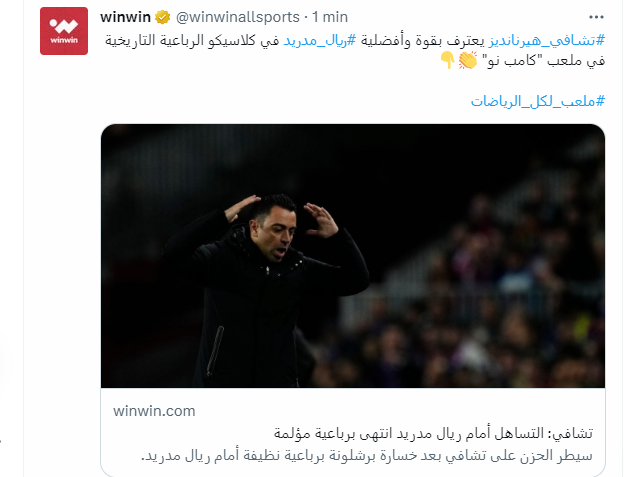Click the pointing down hand emoji

[447, 60]
